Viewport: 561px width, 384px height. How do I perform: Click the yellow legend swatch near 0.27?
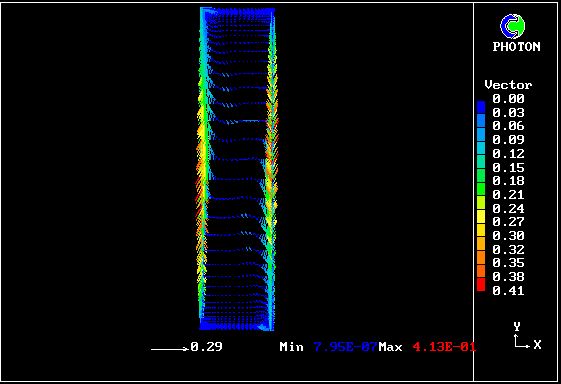pos(481,217)
